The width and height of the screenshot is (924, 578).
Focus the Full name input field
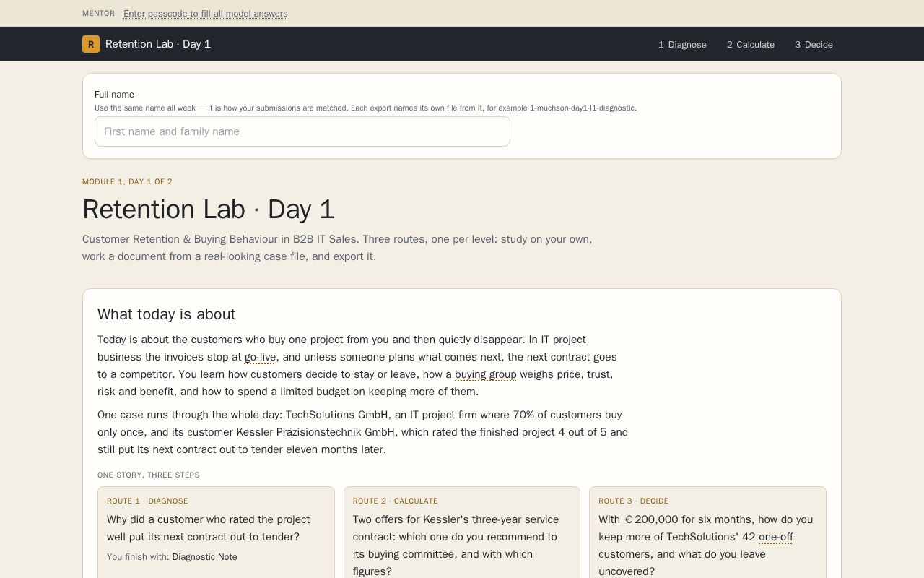pos(302,131)
